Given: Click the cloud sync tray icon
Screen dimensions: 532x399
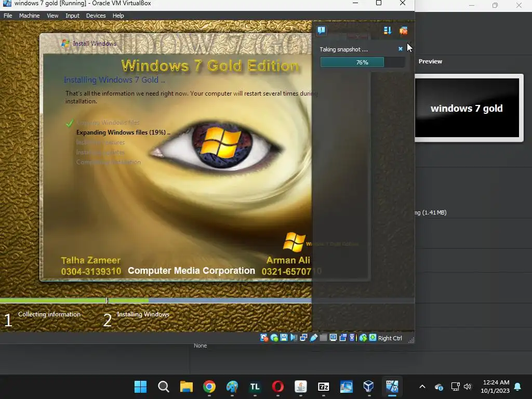Looking at the screenshot, I should [438, 387].
